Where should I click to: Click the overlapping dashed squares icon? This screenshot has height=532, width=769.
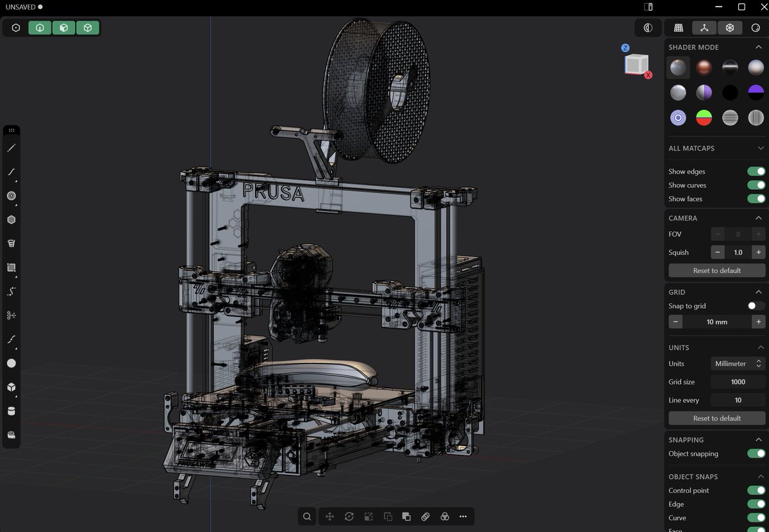coord(388,517)
